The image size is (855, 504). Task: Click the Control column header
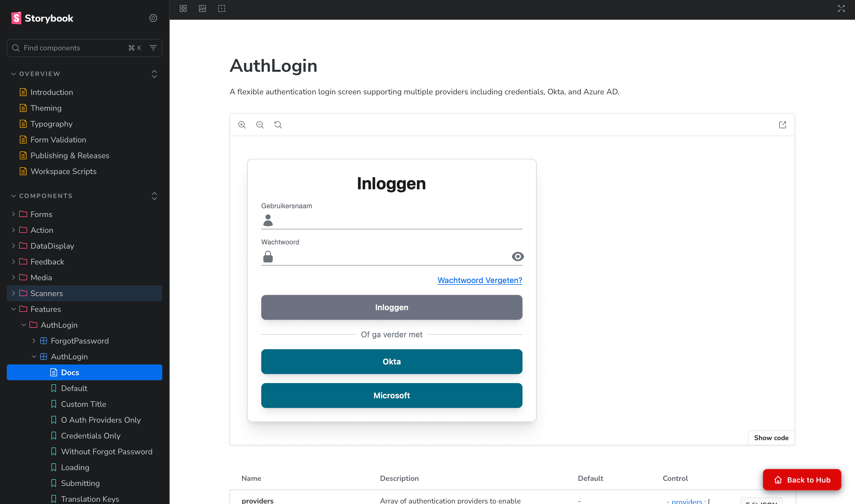point(675,478)
